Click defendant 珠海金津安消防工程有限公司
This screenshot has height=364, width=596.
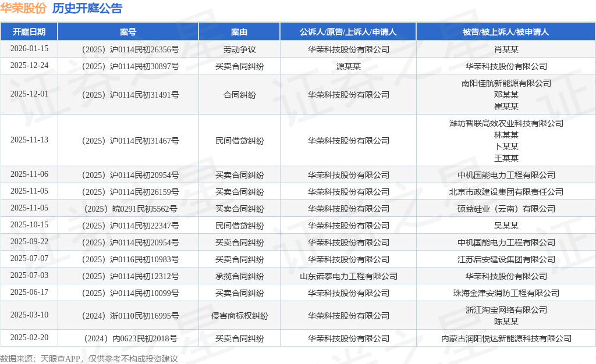click(506, 292)
